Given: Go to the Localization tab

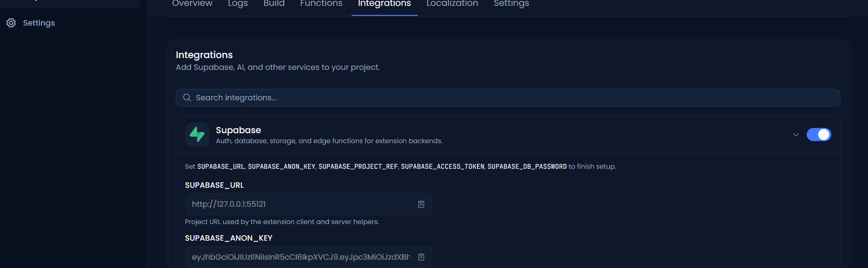Looking at the screenshot, I should pyautogui.click(x=452, y=3).
